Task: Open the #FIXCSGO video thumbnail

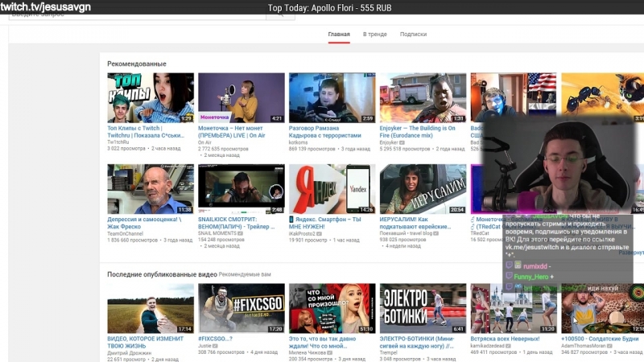Action: (241, 308)
